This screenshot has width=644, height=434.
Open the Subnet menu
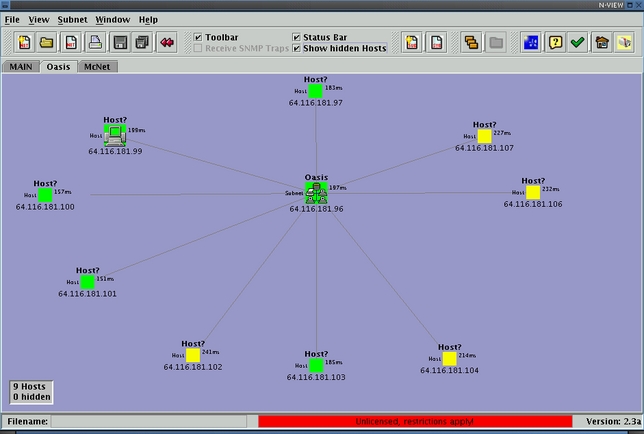pyautogui.click(x=72, y=19)
